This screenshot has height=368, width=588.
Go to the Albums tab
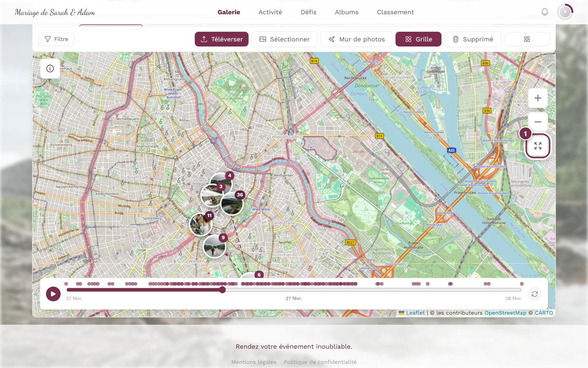(x=347, y=12)
